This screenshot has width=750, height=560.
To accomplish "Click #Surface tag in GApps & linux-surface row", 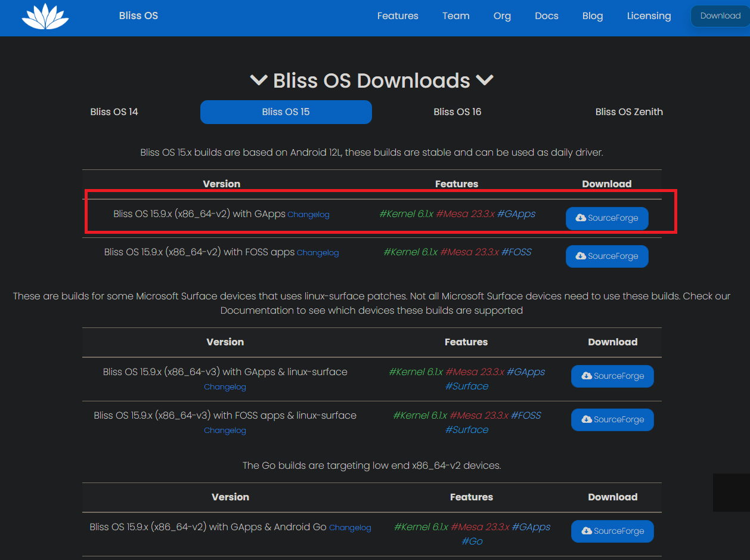I will (x=467, y=386).
